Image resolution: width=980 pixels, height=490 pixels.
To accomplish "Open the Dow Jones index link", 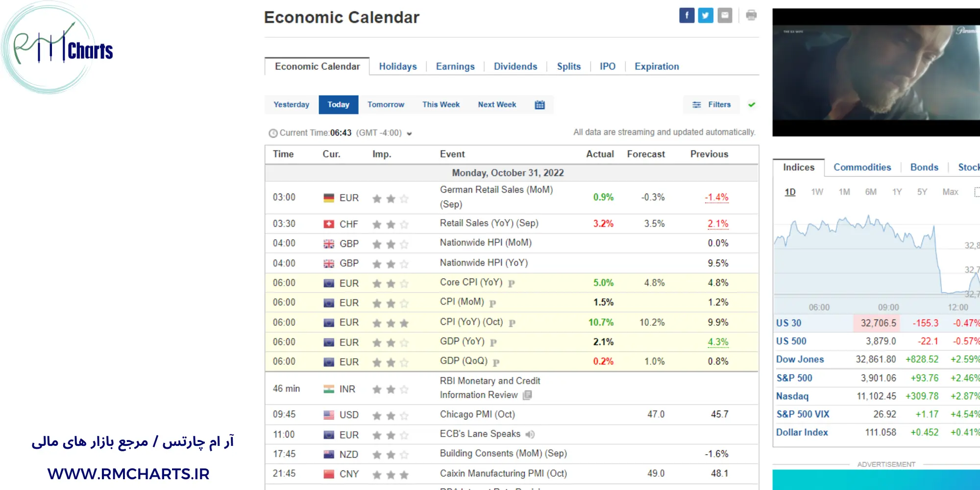I will point(800,360).
